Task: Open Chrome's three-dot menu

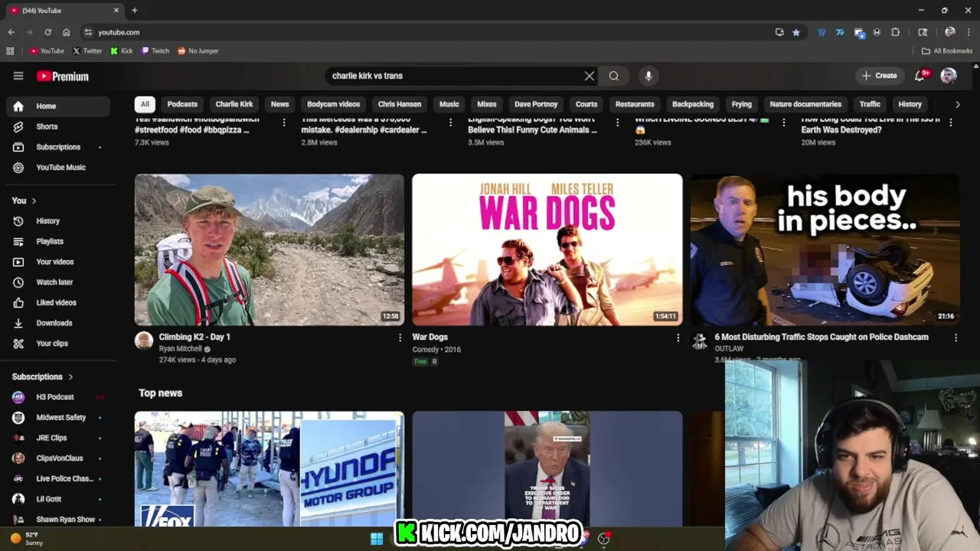Action: 969,32
